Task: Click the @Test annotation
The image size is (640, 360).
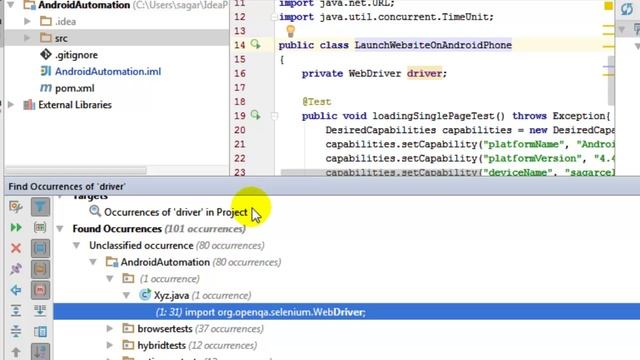Action: point(317,102)
